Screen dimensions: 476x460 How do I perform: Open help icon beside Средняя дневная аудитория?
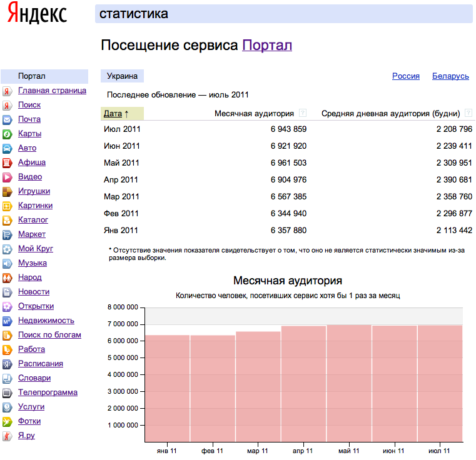pos(468,113)
